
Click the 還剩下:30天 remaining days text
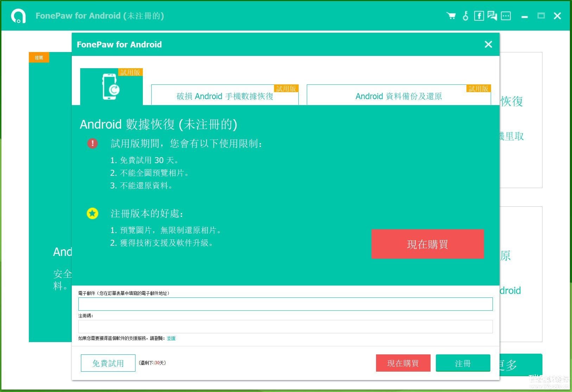pyautogui.click(x=152, y=363)
